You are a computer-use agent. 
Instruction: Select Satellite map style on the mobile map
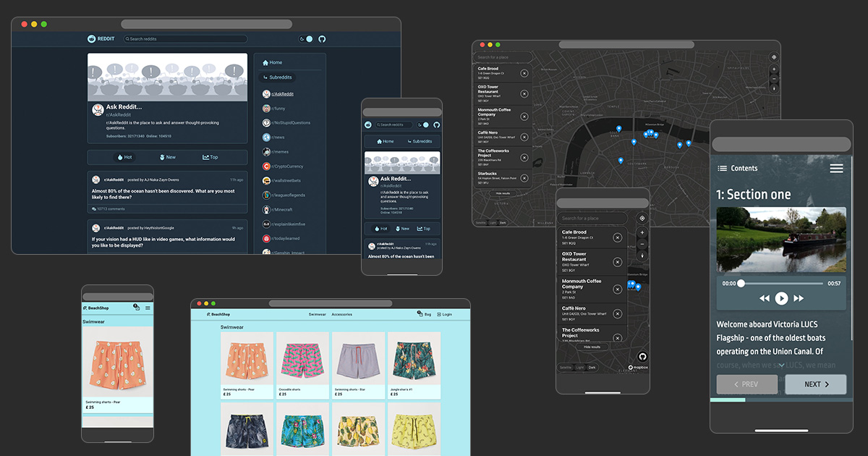click(x=565, y=368)
